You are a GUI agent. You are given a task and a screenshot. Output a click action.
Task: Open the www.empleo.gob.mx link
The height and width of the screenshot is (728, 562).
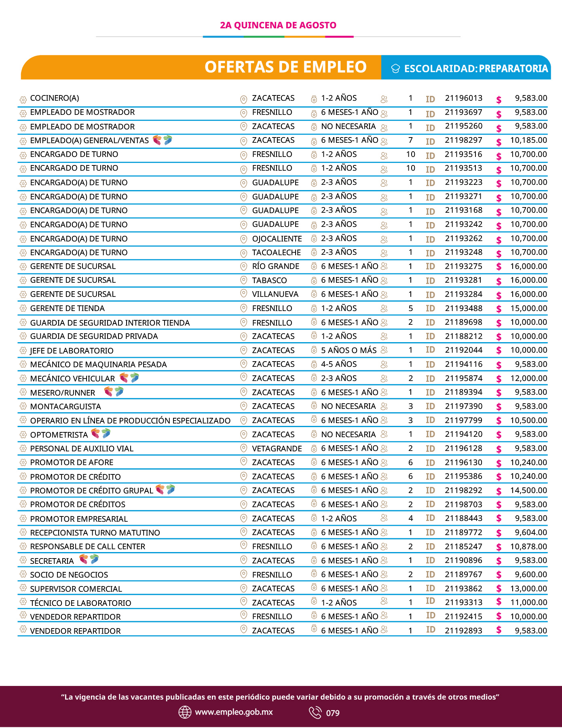click(x=234, y=712)
